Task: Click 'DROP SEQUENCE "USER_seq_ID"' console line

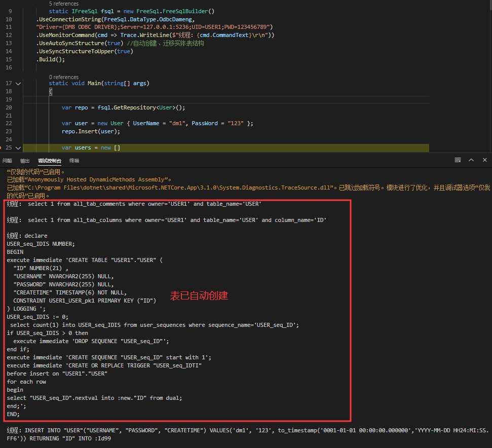Action: click(x=91, y=342)
